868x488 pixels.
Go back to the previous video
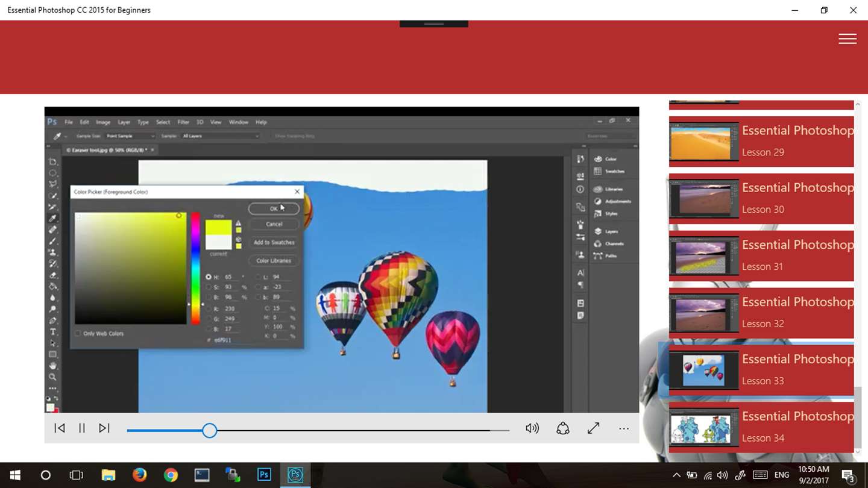click(x=60, y=428)
